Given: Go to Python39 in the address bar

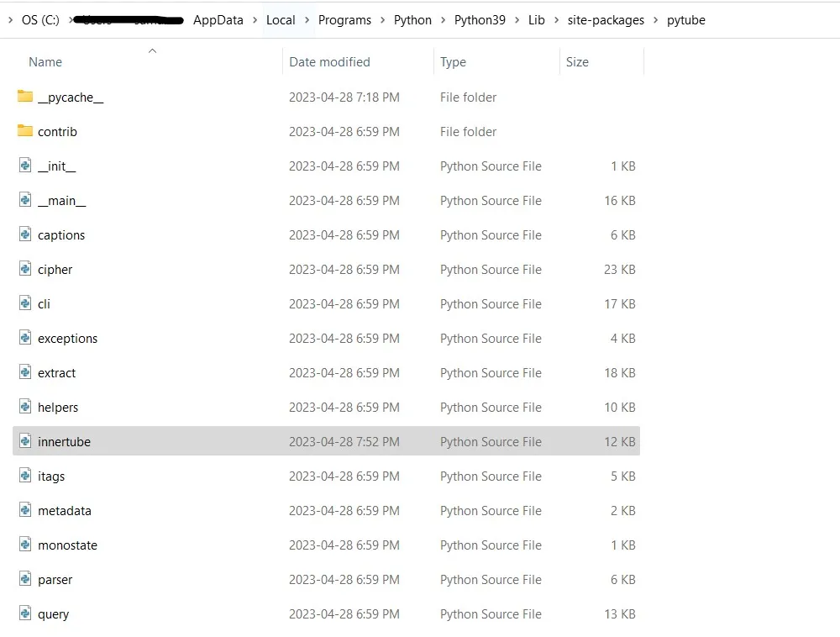Looking at the screenshot, I should coord(480,20).
